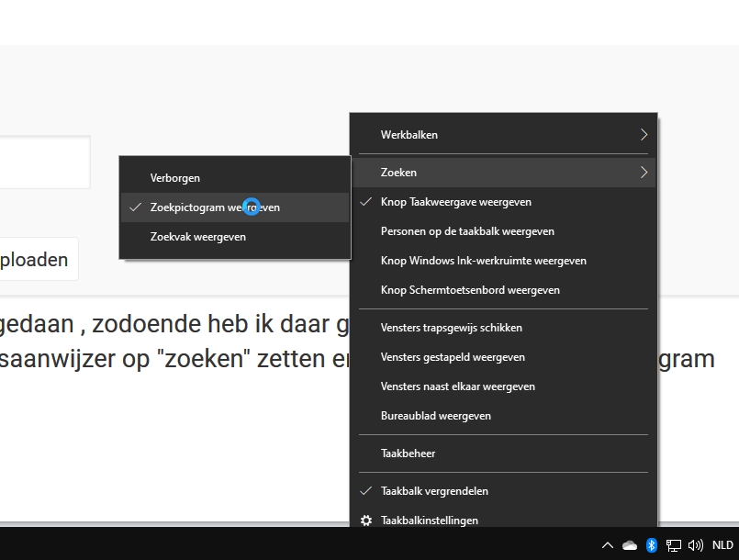This screenshot has height=560, width=739.
Task: Select the NLD language indicator
Action: click(722, 544)
